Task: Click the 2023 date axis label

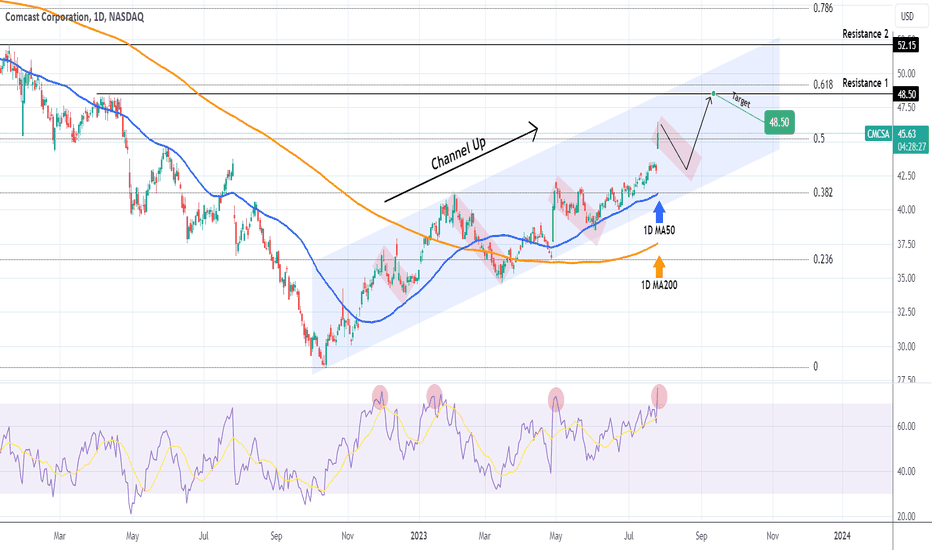Action: [419, 536]
